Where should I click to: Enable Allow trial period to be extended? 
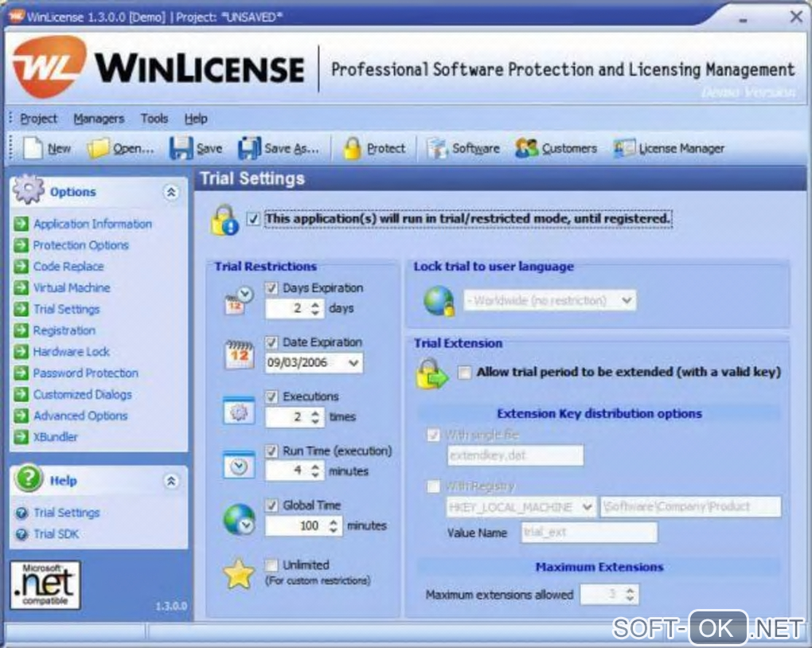[465, 373]
